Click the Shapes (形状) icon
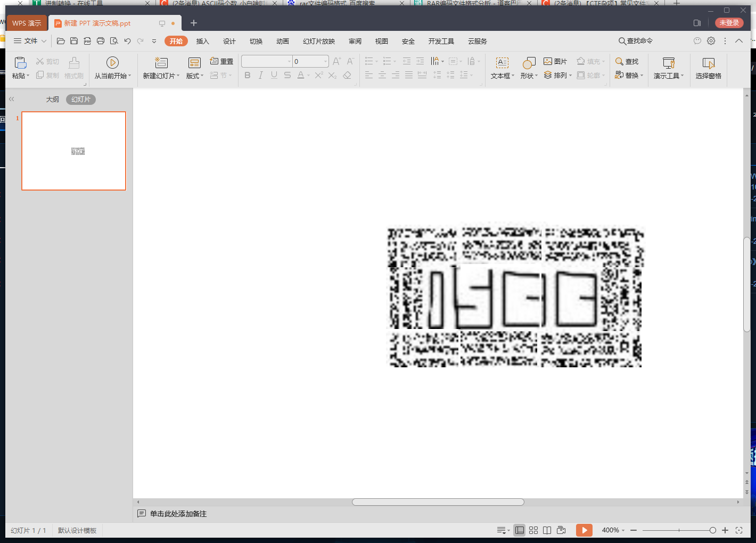 click(x=529, y=63)
